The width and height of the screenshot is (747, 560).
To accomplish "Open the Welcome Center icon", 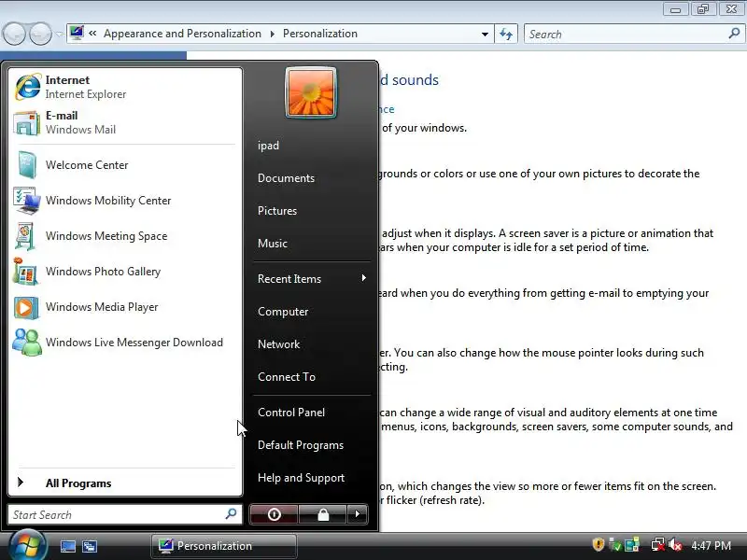I will (27, 165).
